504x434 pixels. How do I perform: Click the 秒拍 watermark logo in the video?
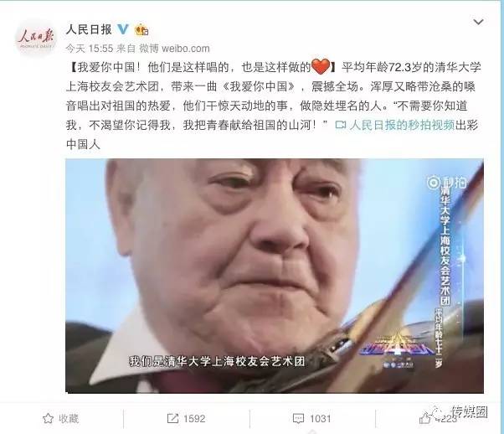446,183
